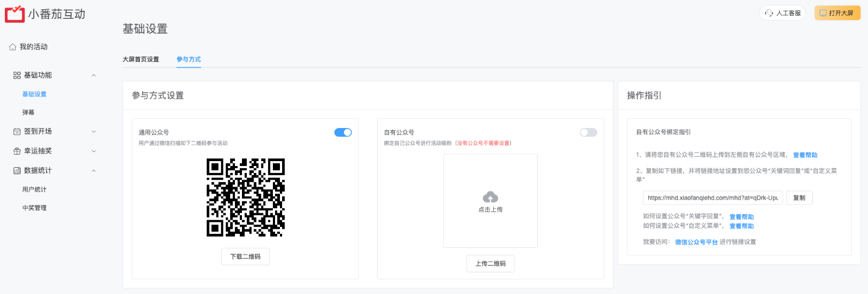Click the 用户通过微信扫描如下二维码参与活动 description

[x=183, y=143]
